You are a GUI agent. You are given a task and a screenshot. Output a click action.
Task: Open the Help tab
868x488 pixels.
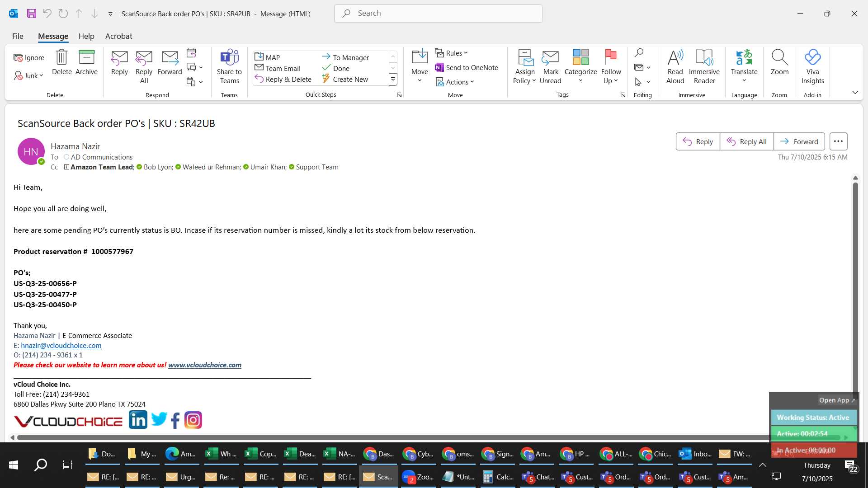(86, 36)
